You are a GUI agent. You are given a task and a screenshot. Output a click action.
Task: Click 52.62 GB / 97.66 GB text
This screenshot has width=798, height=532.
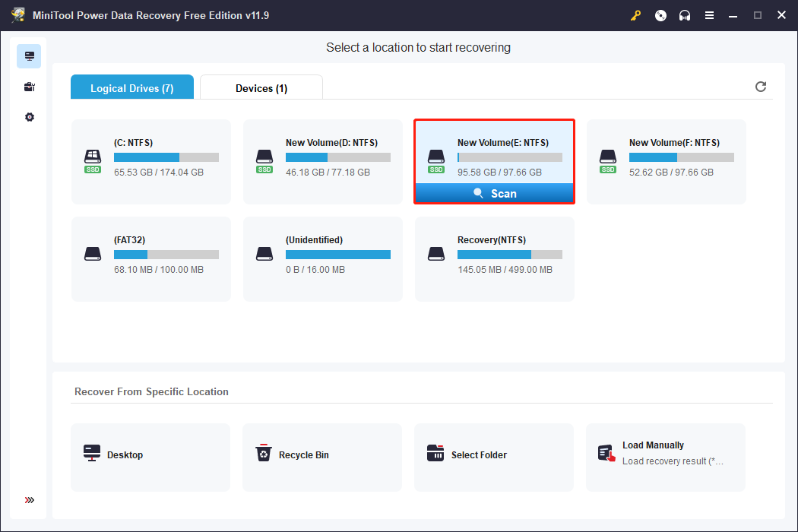(x=671, y=172)
